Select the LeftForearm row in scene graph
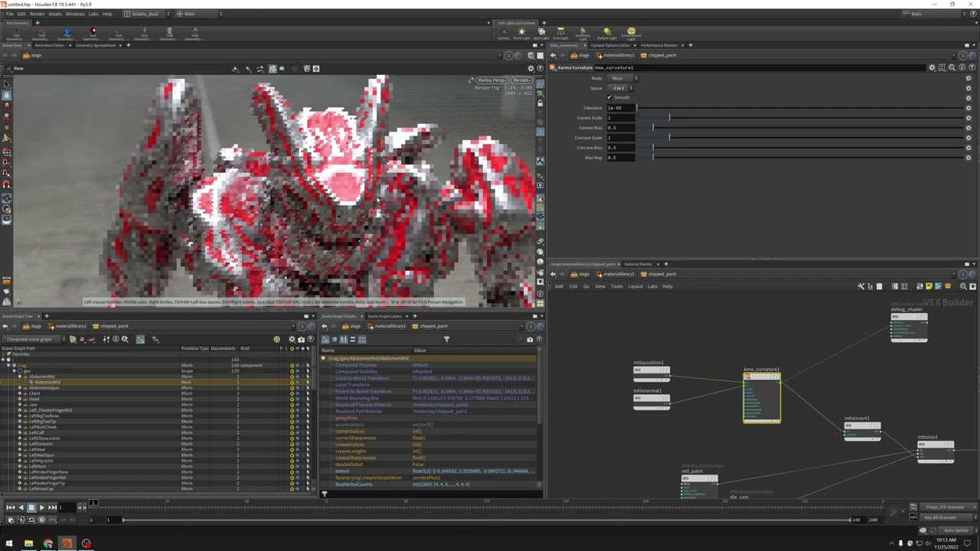Screen dimensions: 980x551 click(x=157, y=444)
